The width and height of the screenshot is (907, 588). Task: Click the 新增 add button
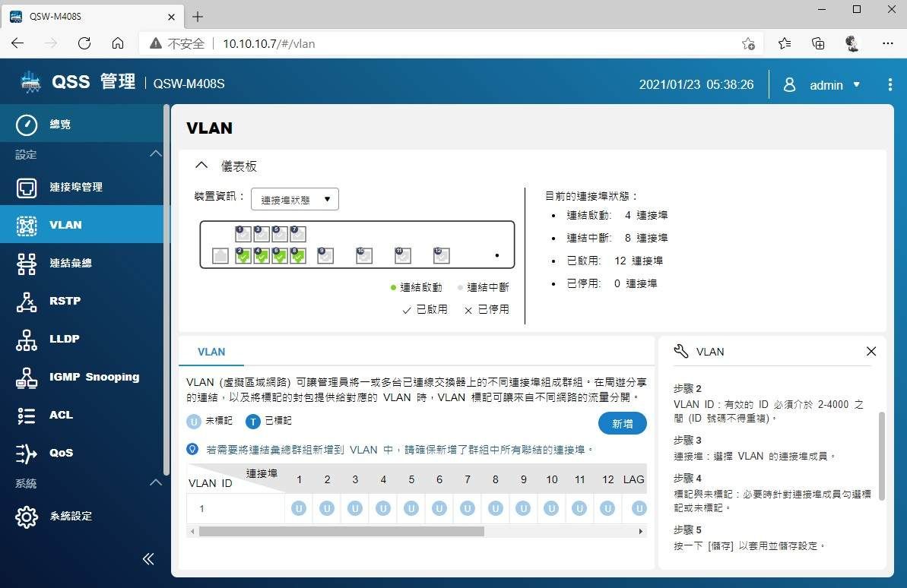coord(622,424)
